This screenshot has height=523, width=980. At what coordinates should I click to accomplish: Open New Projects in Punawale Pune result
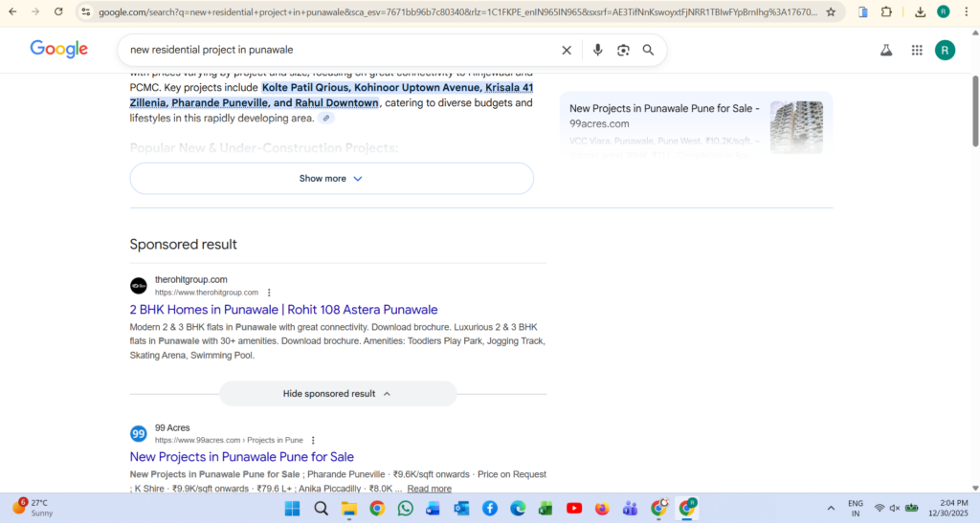coord(241,457)
